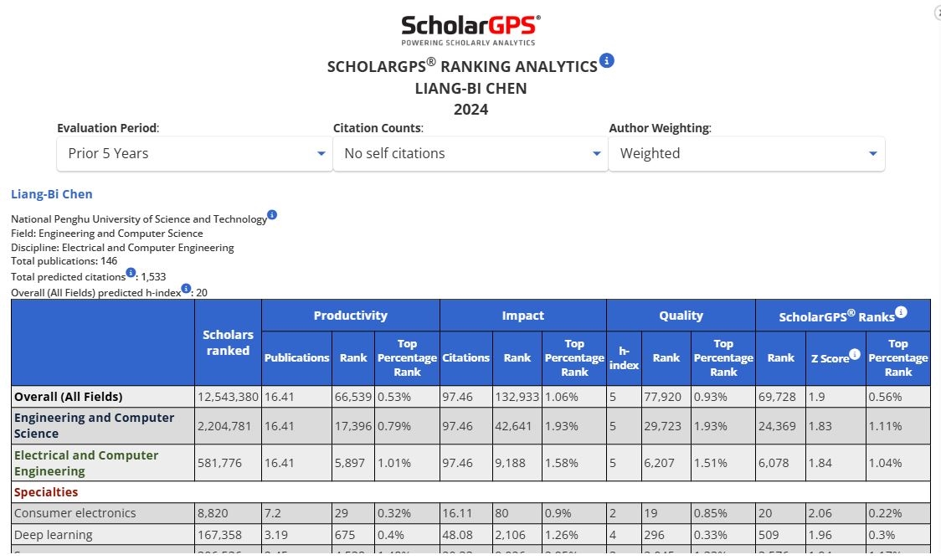Screen dimensions: 941x560
Task: Click info icon for total predicted citations
Action: tap(131, 273)
